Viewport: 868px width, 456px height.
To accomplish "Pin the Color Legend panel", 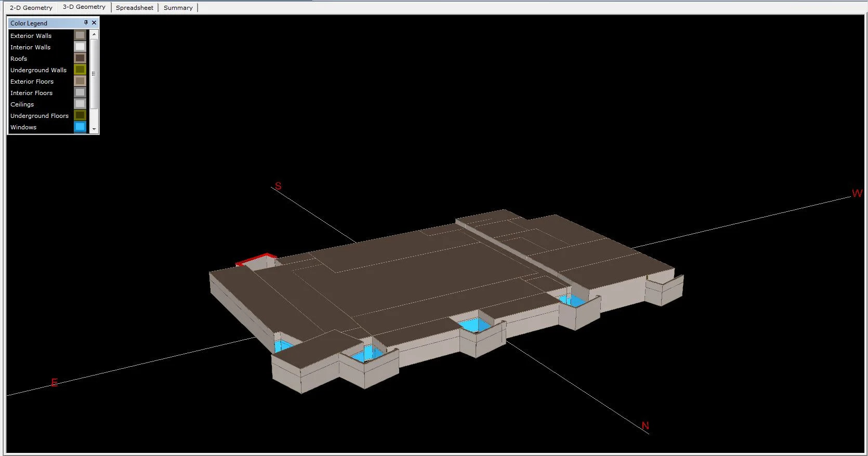I will 86,23.
